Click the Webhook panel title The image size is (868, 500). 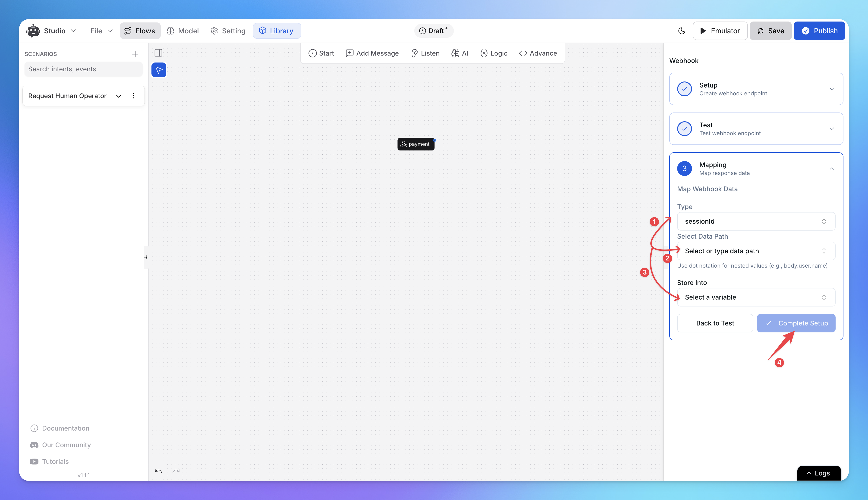684,61
